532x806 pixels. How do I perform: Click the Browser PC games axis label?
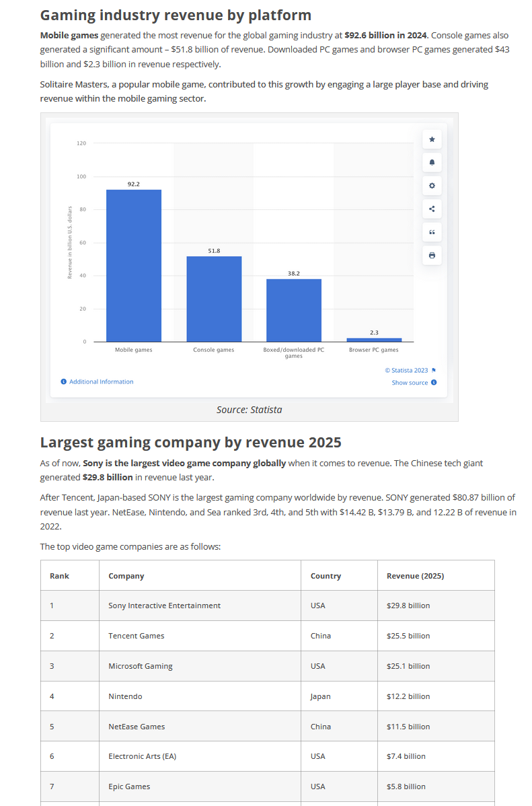pyautogui.click(x=374, y=350)
